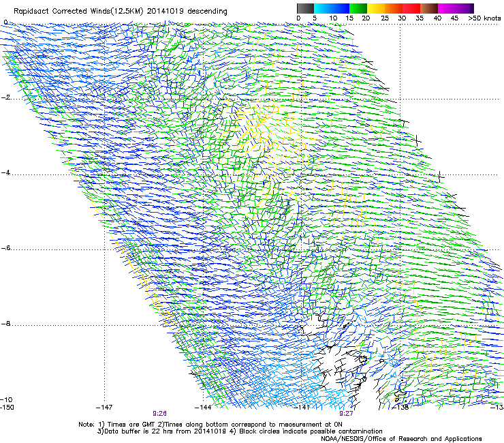Screen dimensions: 504x443
Task: Click the purple '9:26' time stamp
Action: (x=159, y=414)
